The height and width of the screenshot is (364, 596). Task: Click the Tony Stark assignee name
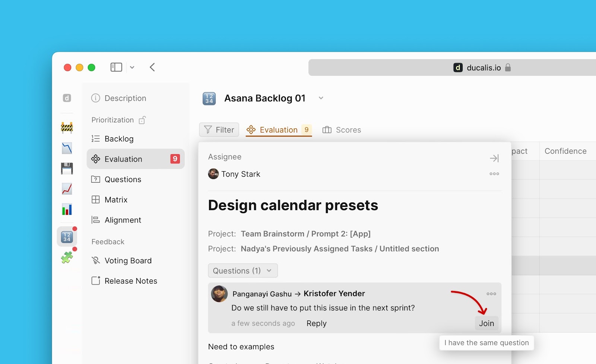click(241, 174)
